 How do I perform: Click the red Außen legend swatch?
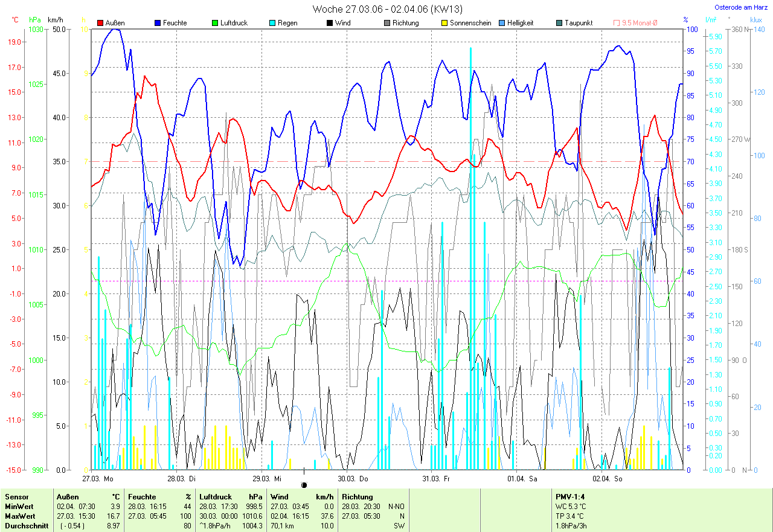pyautogui.click(x=100, y=23)
